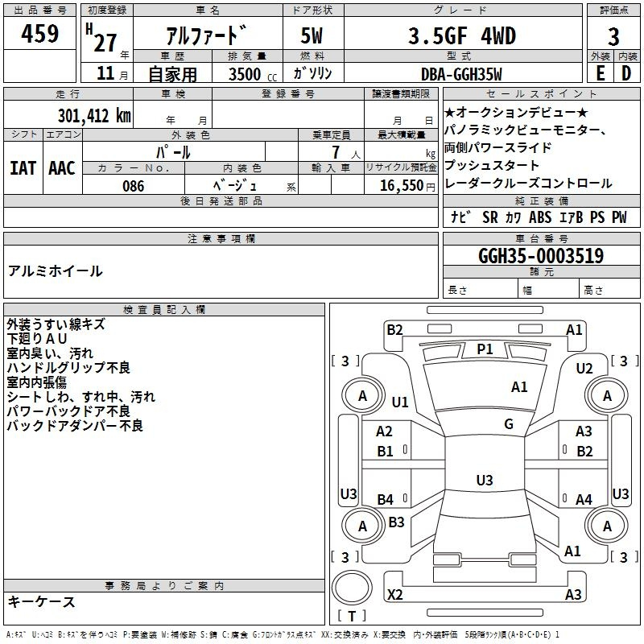Click the B3 left rear quarter mark

396,522
